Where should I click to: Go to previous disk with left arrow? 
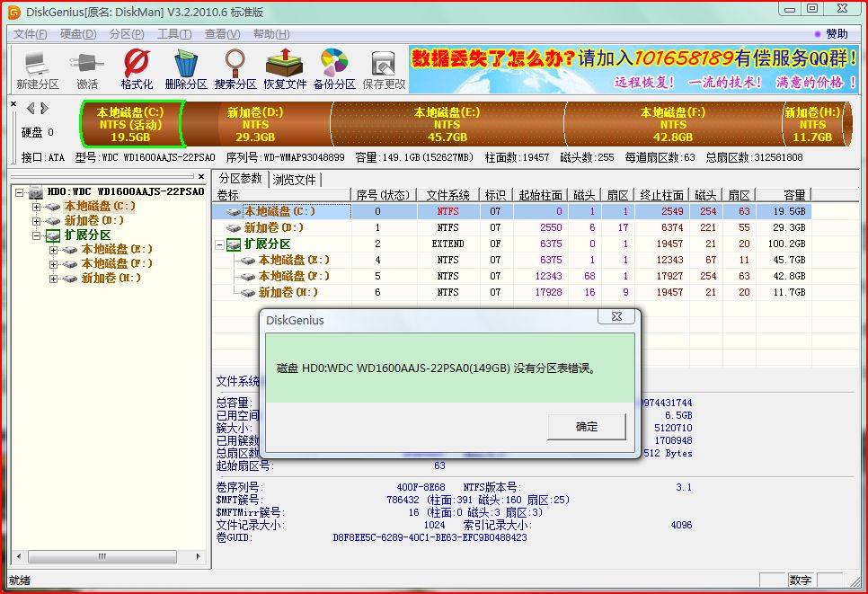pos(31,109)
